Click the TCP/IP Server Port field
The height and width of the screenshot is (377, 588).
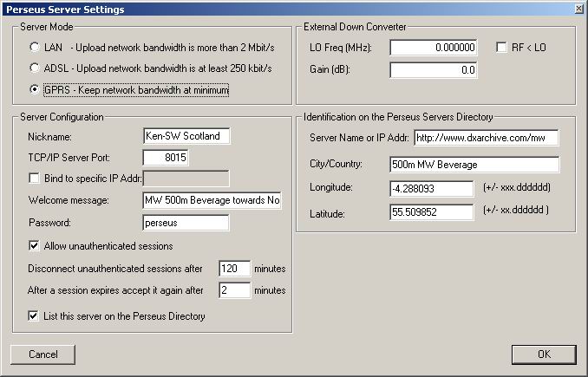click(166, 158)
